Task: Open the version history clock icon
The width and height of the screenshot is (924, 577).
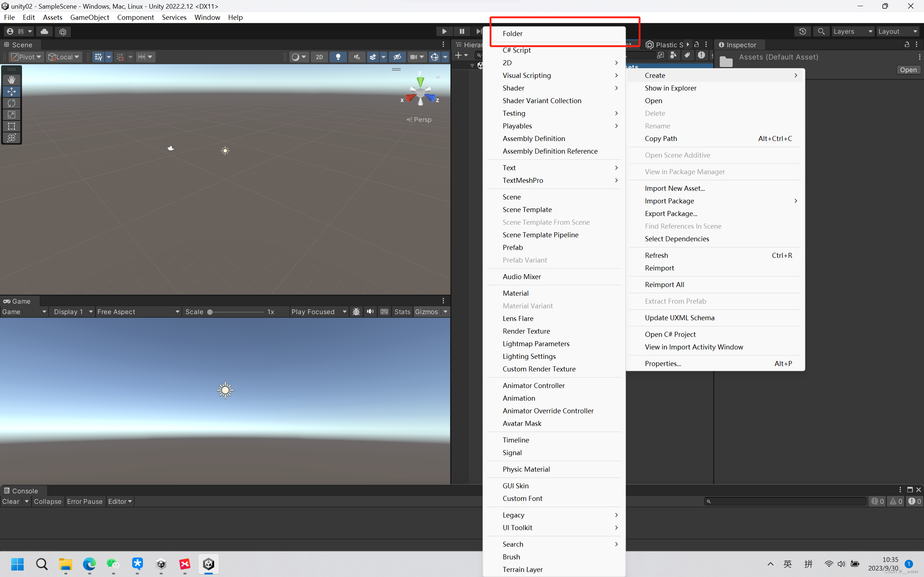Action: click(x=803, y=31)
